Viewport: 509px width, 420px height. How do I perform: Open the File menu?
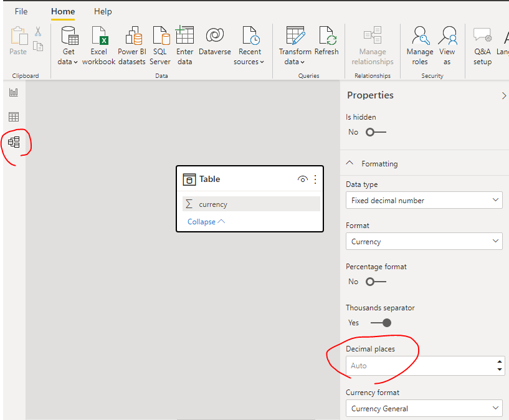(x=21, y=11)
